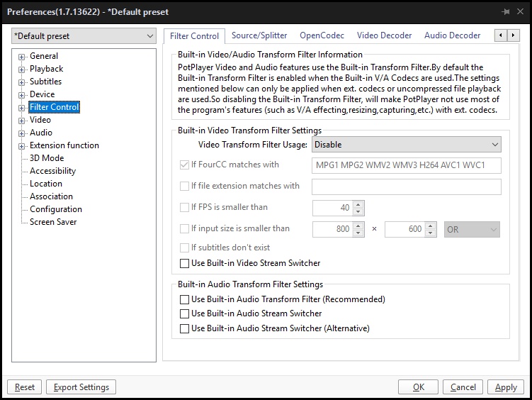Confirm with the OK button
The height and width of the screenshot is (400, 532).
coord(419,387)
